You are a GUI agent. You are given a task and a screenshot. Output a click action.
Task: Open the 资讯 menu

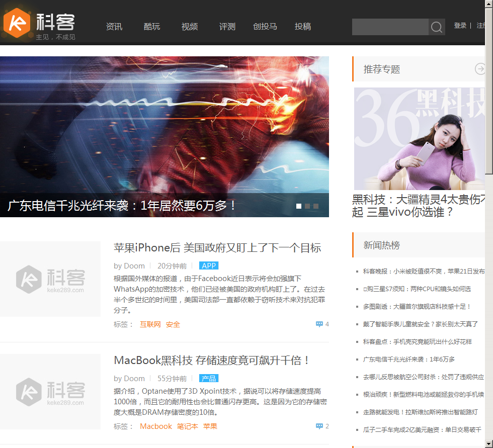(x=114, y=27)
